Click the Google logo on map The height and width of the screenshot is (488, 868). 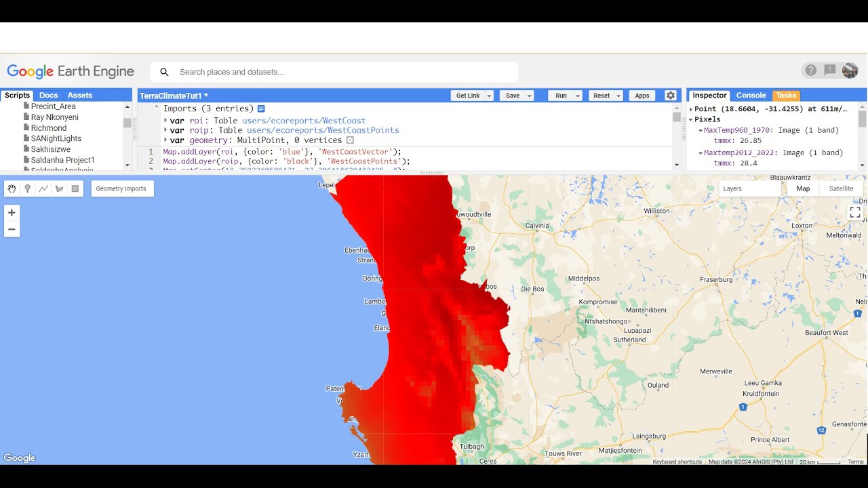coord(20,458)
